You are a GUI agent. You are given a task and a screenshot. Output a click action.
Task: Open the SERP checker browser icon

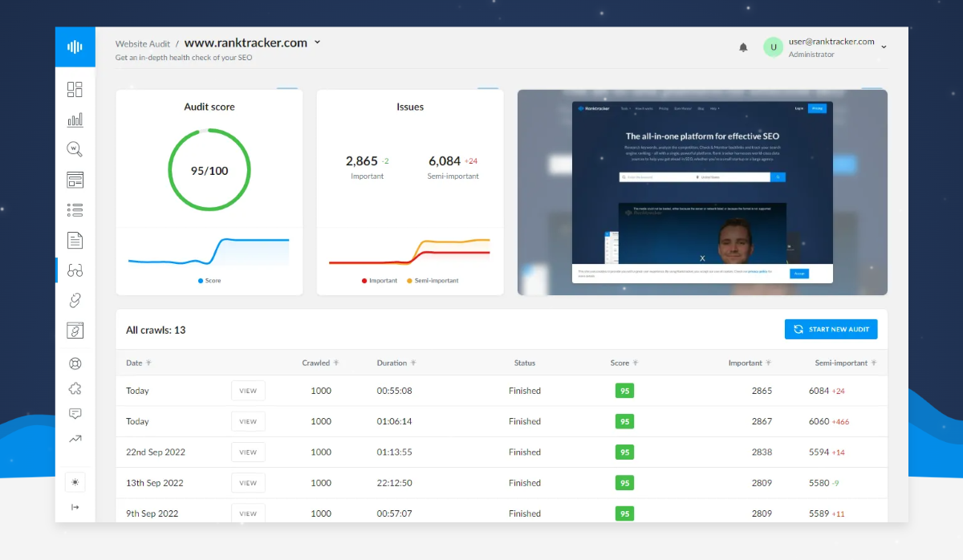click(x=75, y=180)
